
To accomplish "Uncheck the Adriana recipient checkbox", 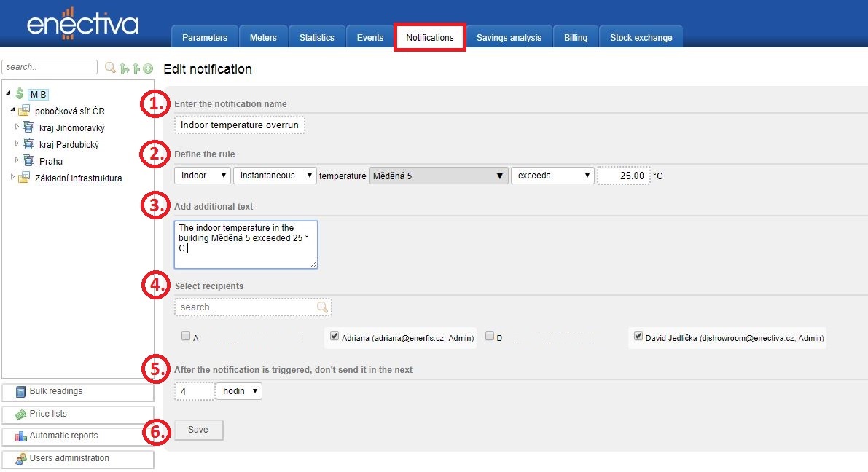I will (x=335, y=337).
